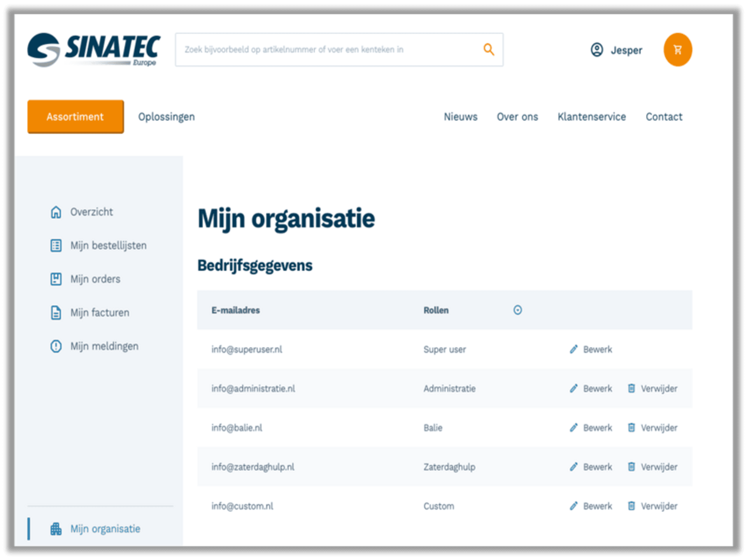The image size is (747, 560).
Task: Go to the Nieuws page
Action: 461,117
